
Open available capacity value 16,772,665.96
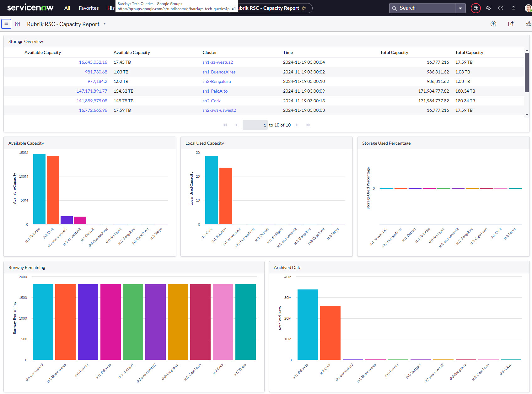coord(93,110)
